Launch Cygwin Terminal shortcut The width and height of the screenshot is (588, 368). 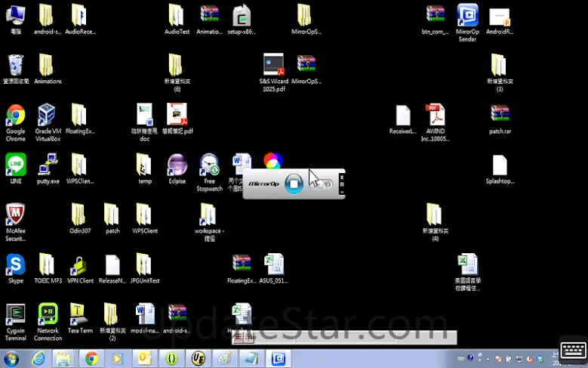pos(15,322)
